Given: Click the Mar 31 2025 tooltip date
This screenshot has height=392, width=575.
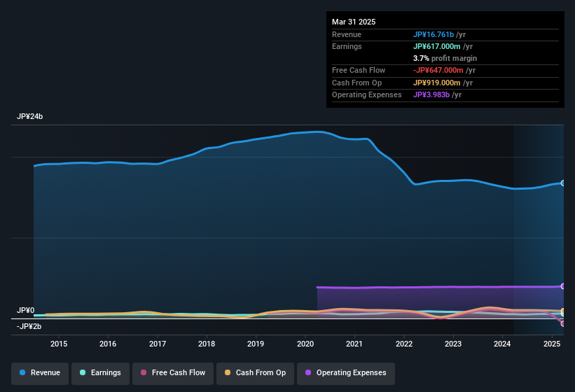Looking at the screenshot, I should (x=354, y=22).
